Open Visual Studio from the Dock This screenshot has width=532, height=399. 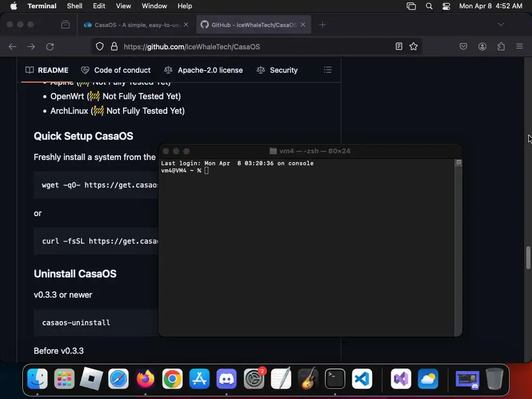[401, 379]
